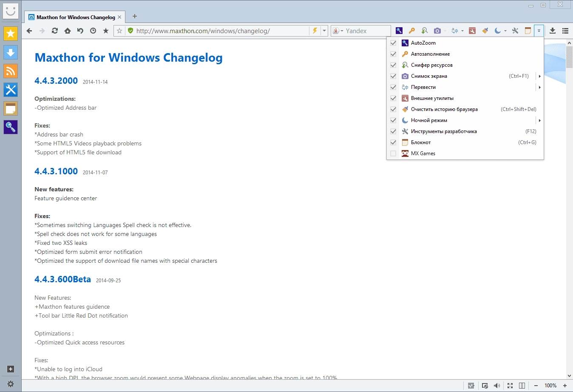Open the main menu list icon

click(x=565, y=31)
